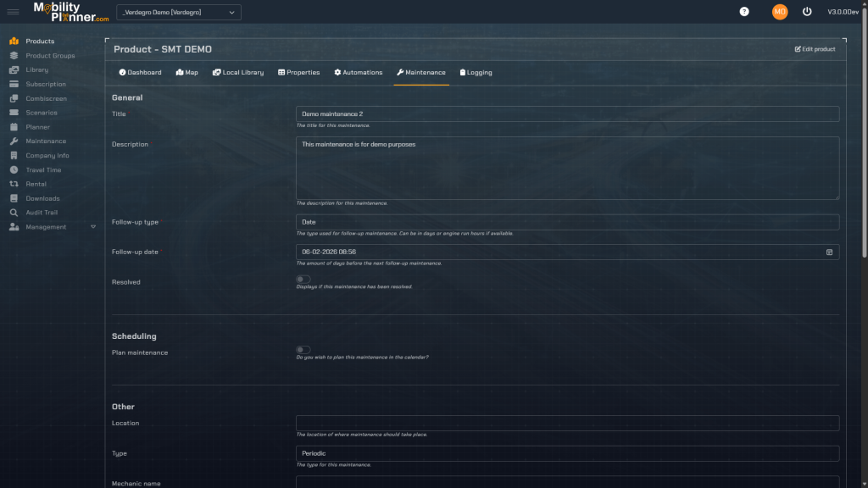
Task: Click the orange user avatar icon
Action: pyautogui.click(x=779, y=12)
